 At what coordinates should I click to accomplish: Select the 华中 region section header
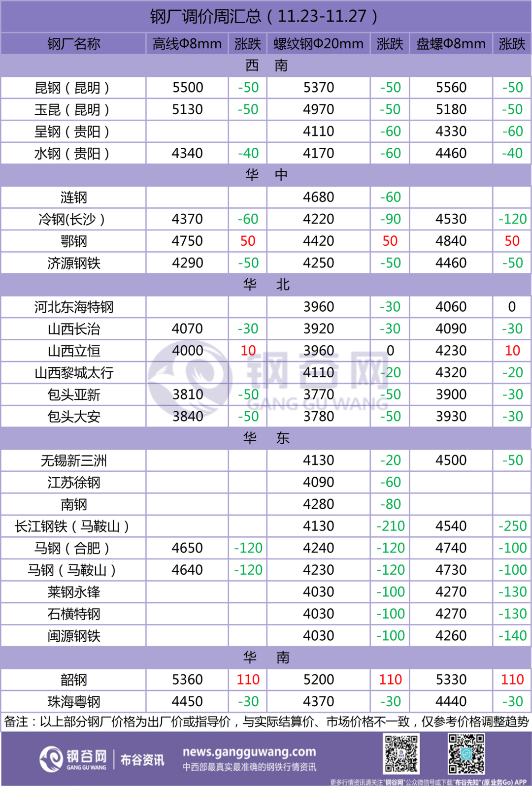266,175
